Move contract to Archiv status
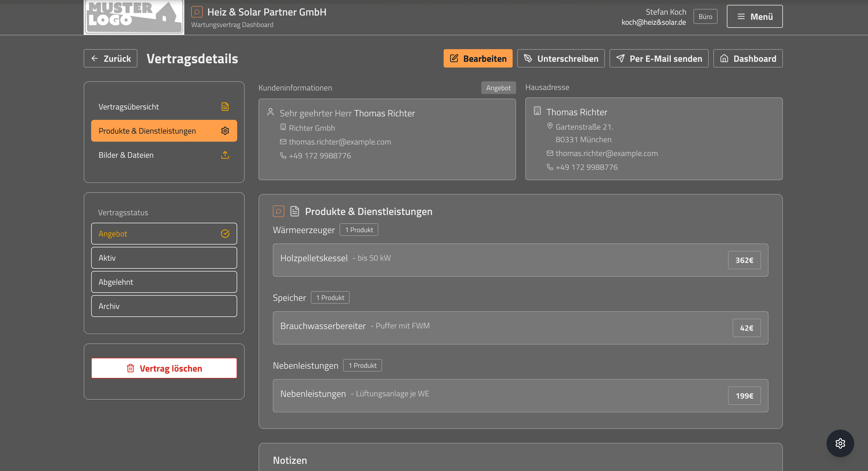The width and height of the screenshot is (868, 471). (x=164, y=306)
